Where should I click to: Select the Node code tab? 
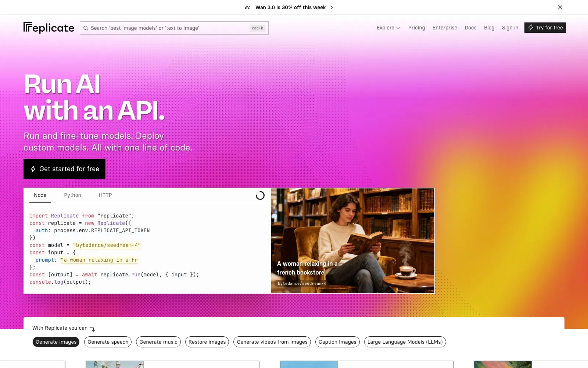40,195
